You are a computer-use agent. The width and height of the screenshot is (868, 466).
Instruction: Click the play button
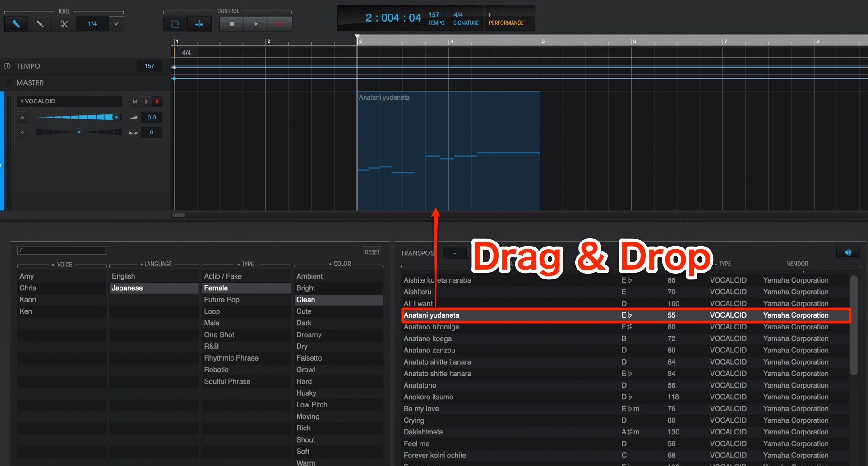256,24
